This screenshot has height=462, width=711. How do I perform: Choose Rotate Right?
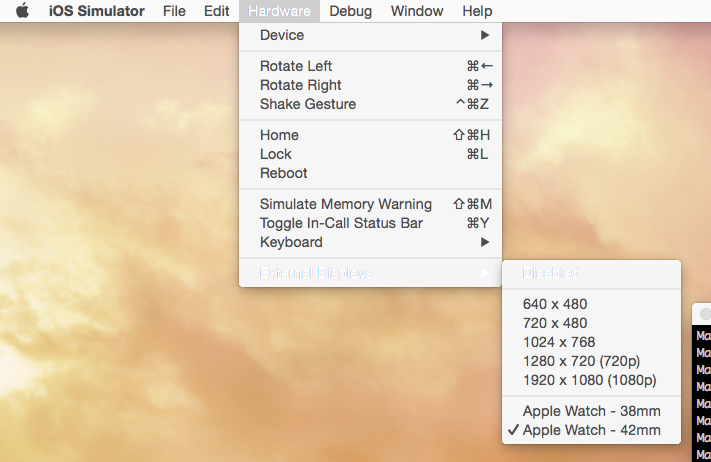coord(370,85)
